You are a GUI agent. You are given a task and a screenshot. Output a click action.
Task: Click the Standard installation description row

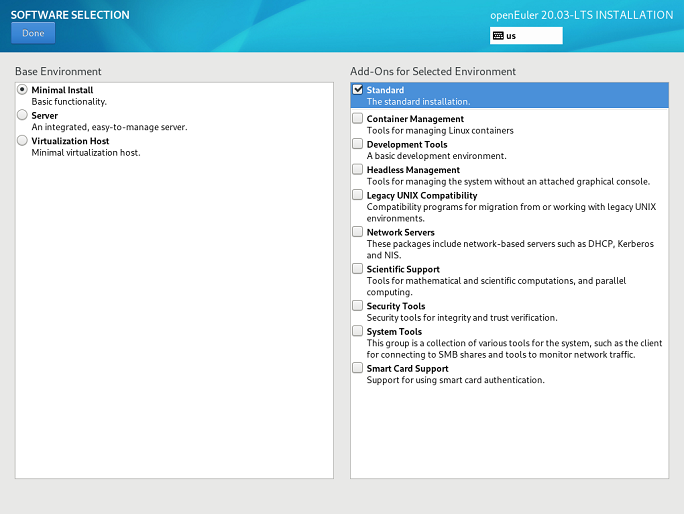[418, 102]
